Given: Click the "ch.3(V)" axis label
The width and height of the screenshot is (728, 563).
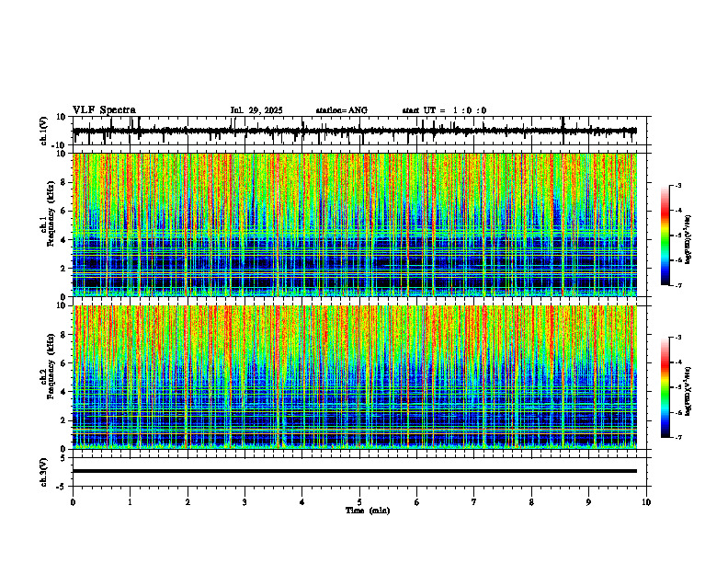Looking at the screenshot, I should pyautogui.click(x=44, y=472).
